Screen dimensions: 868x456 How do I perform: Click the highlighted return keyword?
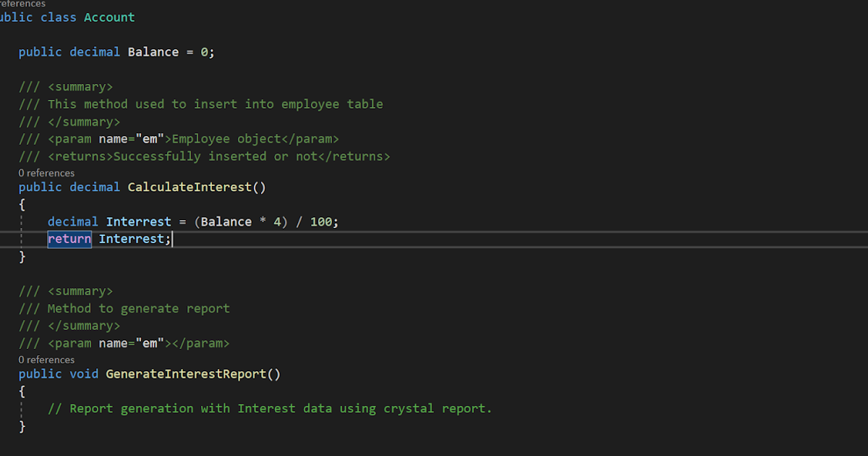(x=69, y=238)
